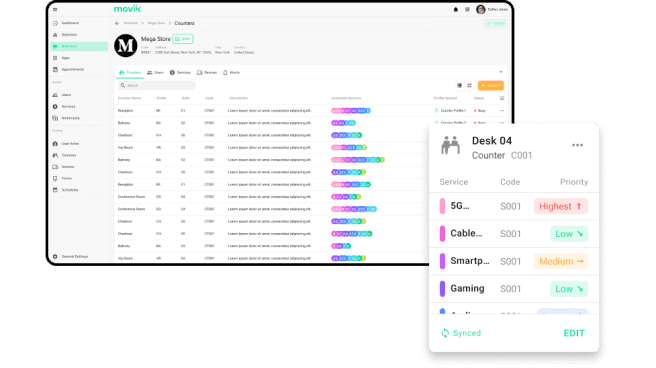
Task: Switch to the Devices tab
Action: (x=207, y=72)
